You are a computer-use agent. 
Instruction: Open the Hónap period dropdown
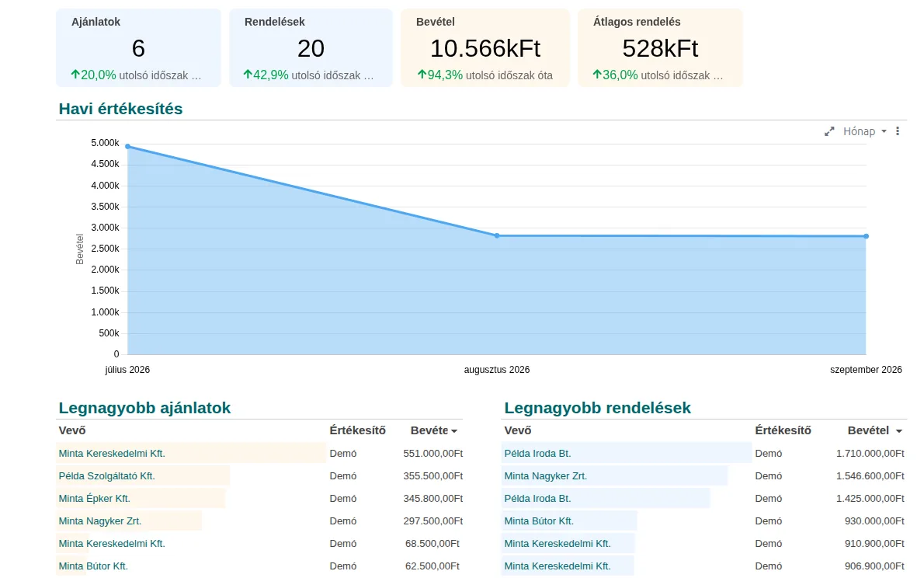tap(864, 131)
